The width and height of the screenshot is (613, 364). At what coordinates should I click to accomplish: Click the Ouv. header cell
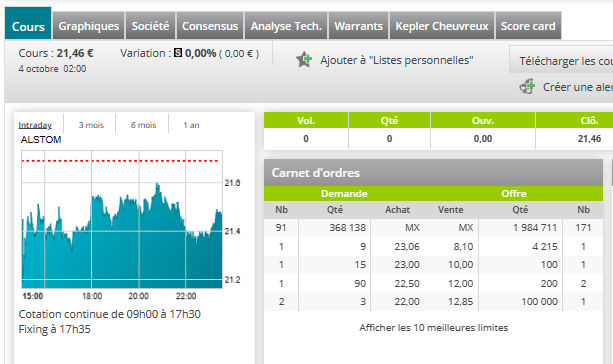483,120
